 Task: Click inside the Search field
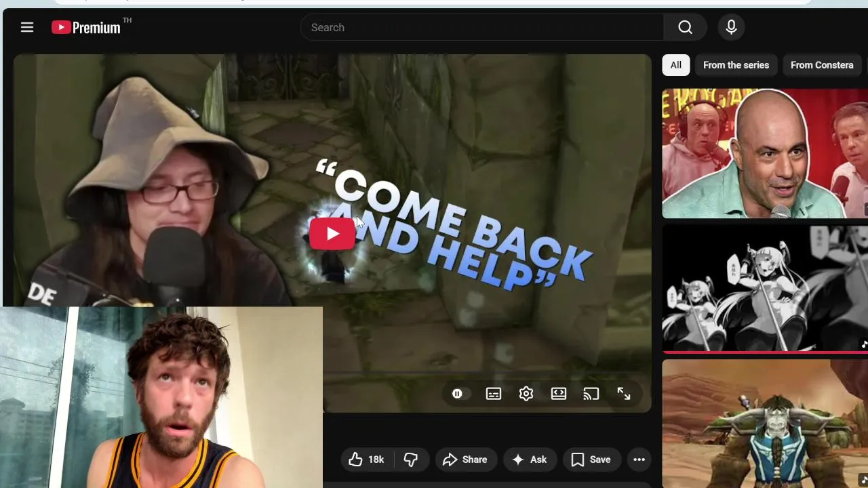pyautogui.click(x=483, y=27)
